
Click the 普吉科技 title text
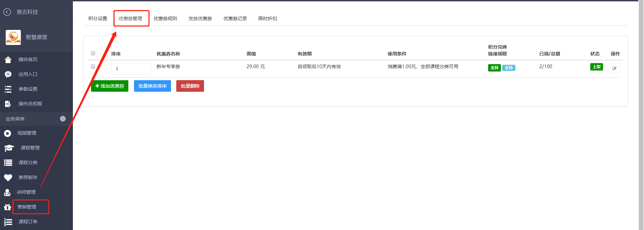click(28, 12)
